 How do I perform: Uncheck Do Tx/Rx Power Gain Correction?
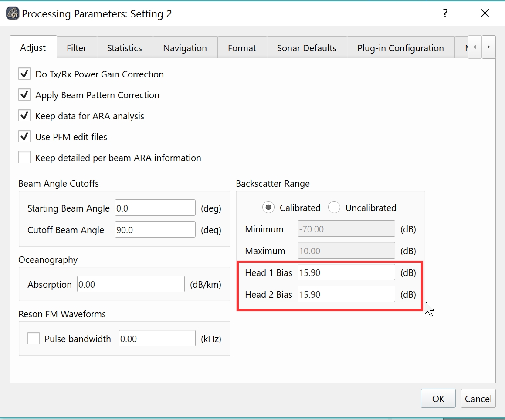24,74
